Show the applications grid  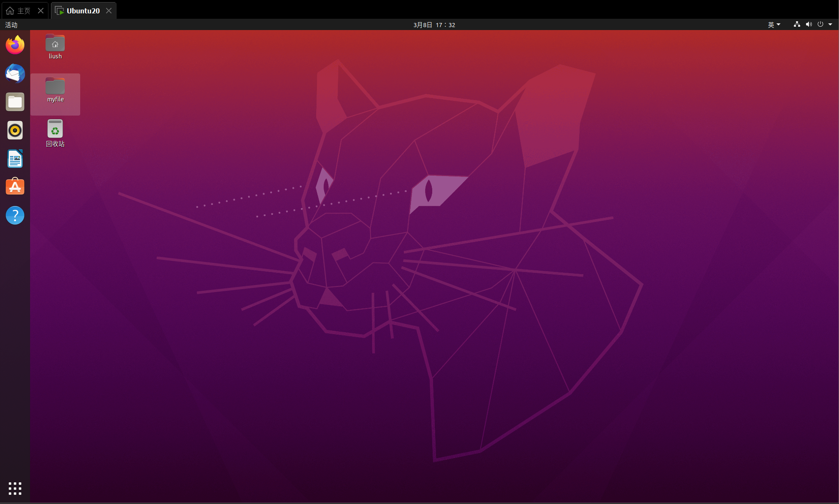pos(15,489)
